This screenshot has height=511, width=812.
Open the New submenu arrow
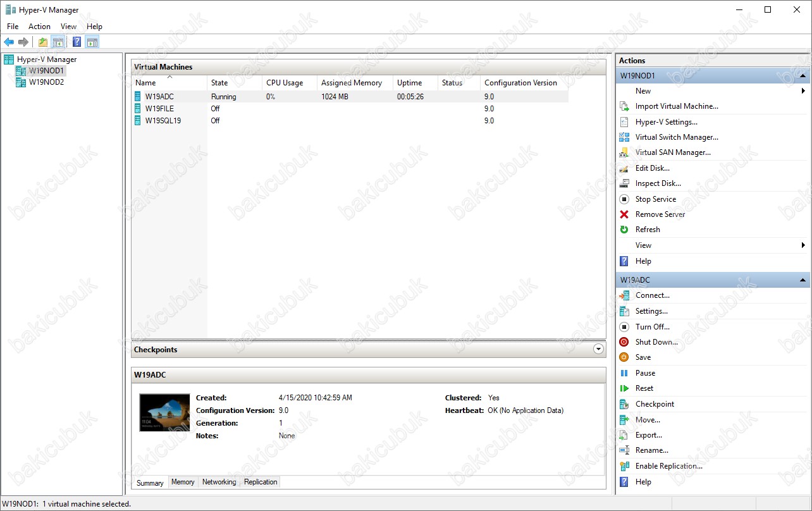(x=803, y=91)
